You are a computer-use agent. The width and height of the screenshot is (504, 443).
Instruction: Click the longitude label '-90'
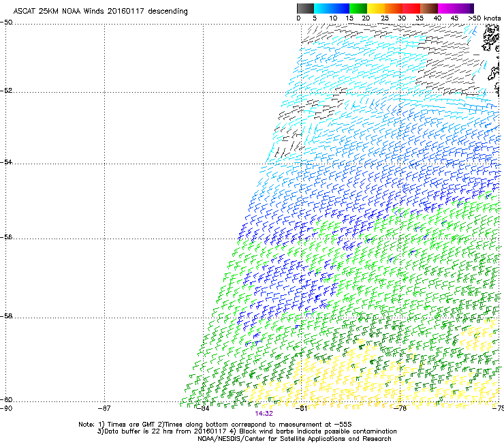[6, 408]
